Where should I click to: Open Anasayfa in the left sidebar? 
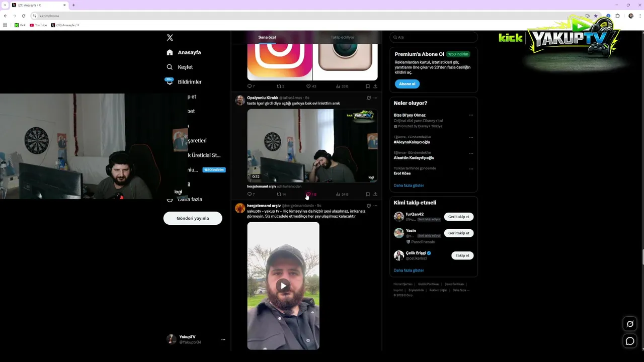[x=184, y=52]
